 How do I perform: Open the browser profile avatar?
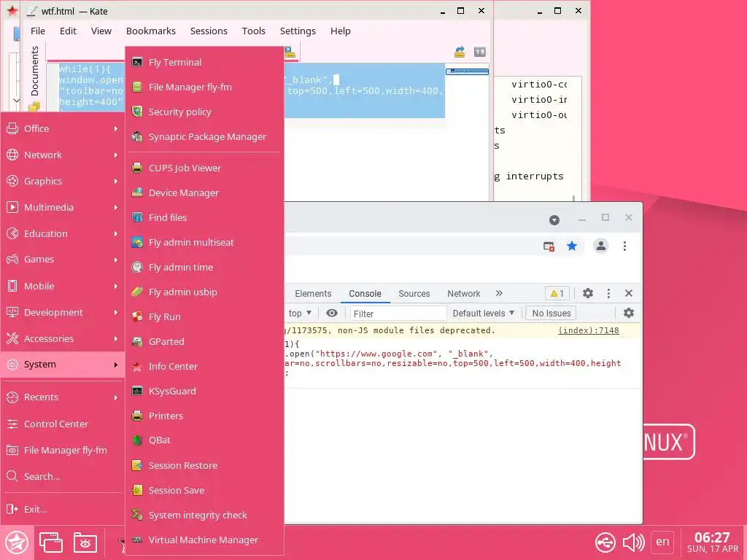pyautogui.click(x=601, y=246)
